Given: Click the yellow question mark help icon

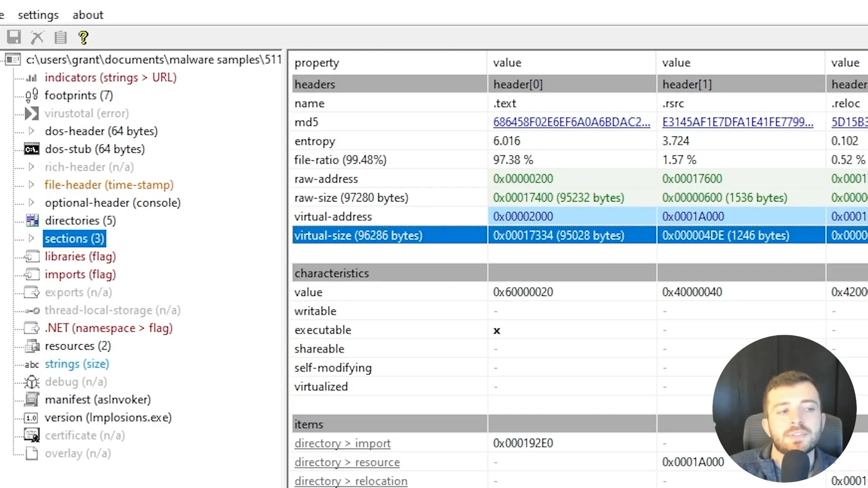Looking at the screenshot, I should [83, 37].
